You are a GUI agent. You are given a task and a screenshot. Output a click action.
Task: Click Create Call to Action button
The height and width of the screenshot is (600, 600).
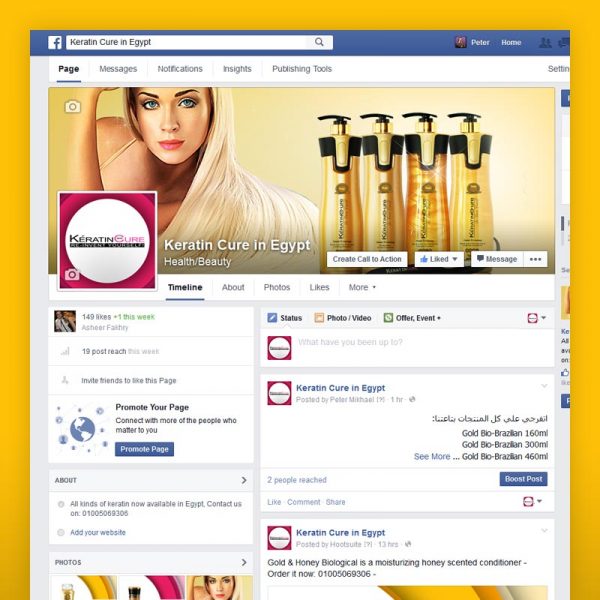[x=367, y=259]
